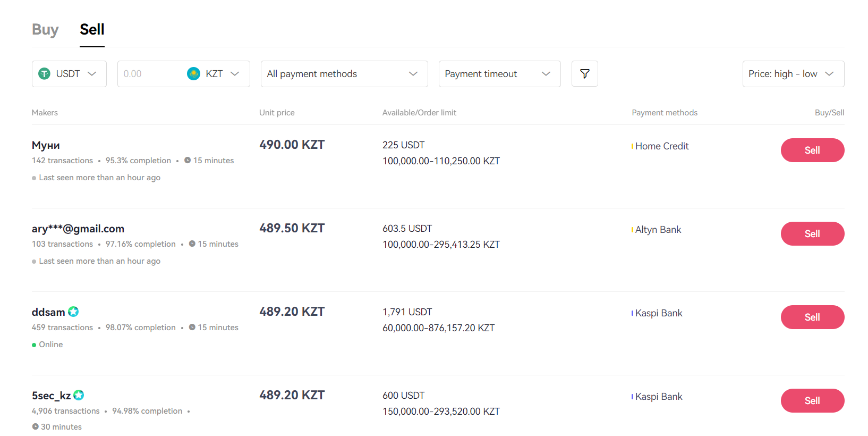Viewport: 868px width, 436px height.
Task: Click the limit 100,000.00-110,250.00 KZT
Action: [x=441, y=161]
